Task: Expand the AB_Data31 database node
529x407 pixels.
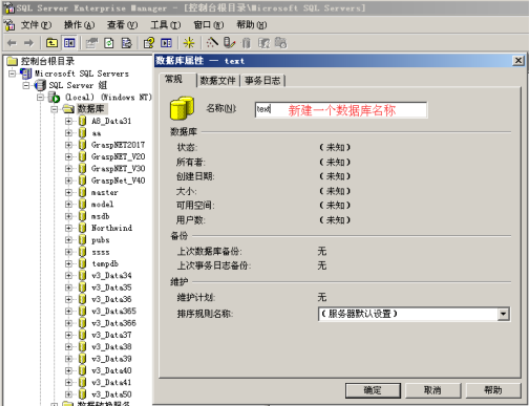Action: pyautogui.click(x=68, y=121)
